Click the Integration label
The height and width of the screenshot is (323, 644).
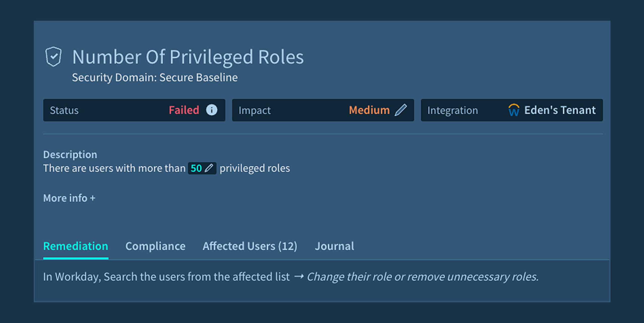[452, 110]
